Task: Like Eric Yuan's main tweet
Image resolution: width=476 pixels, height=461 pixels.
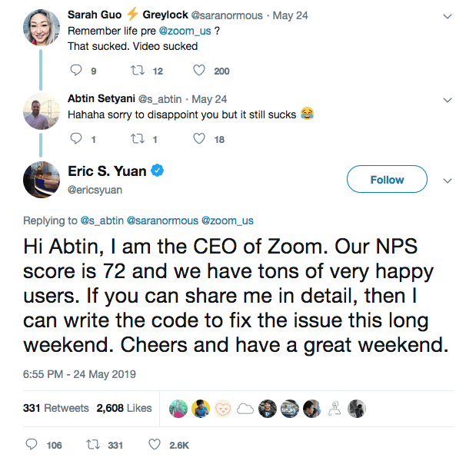Action: (155, 445)
